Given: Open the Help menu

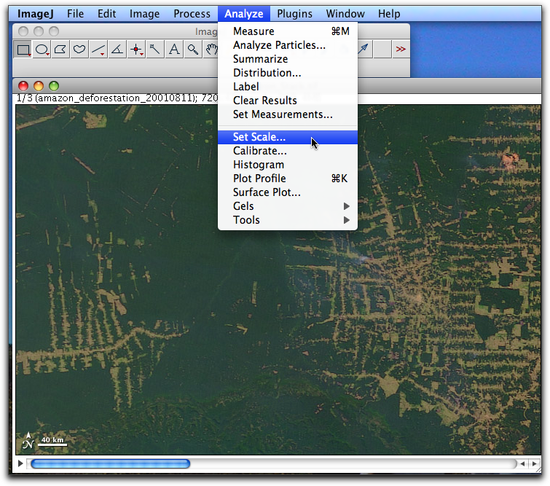Looking at the screenshot, I should point(389,14).
